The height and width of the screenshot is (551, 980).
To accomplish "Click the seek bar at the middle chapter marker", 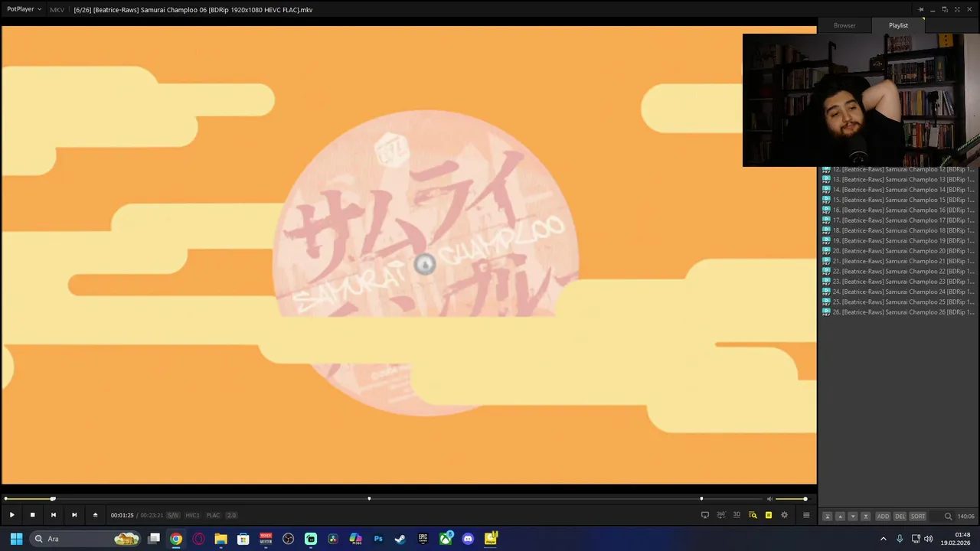I will 369,499.
